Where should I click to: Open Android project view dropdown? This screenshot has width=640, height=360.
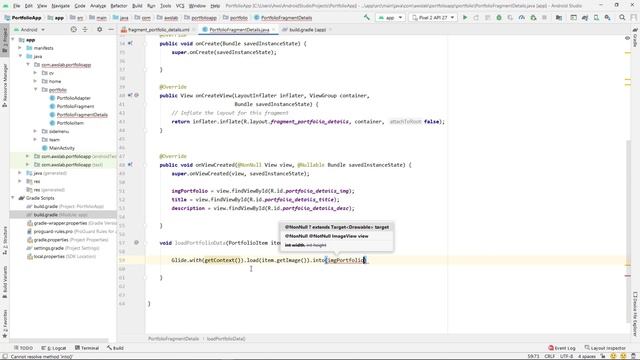point(29,29)
